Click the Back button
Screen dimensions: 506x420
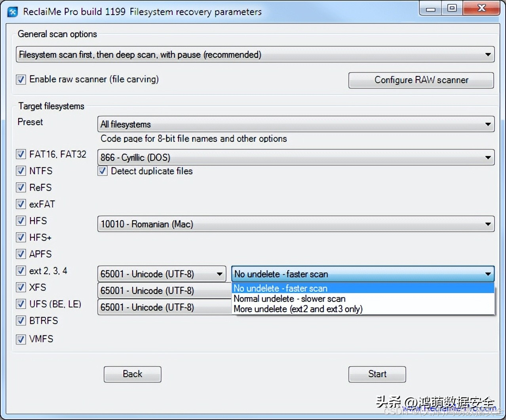pos(132,374)
